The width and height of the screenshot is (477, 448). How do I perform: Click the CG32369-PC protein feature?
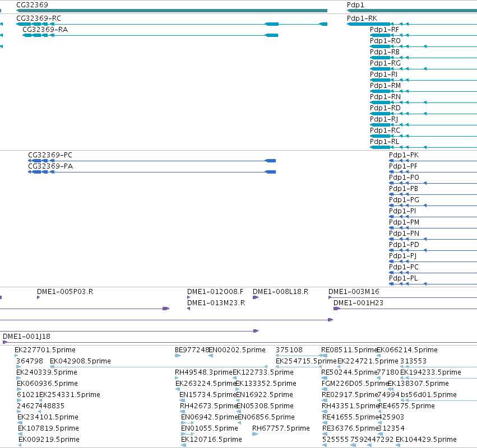pyautogui.click(x=50, y=155)
